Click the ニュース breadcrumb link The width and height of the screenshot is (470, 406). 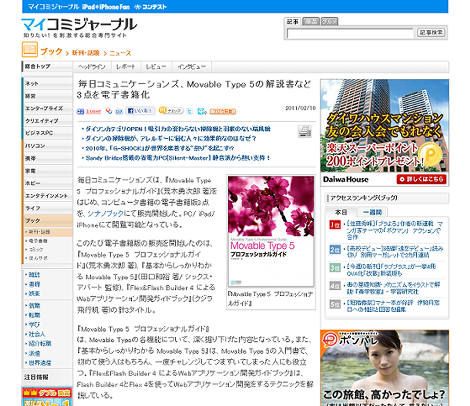tap(120, 53)
